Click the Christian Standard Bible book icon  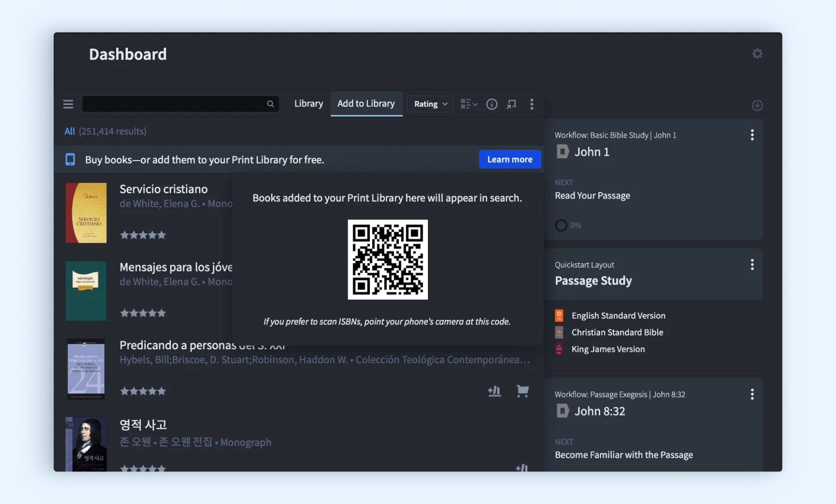point(559,332)
